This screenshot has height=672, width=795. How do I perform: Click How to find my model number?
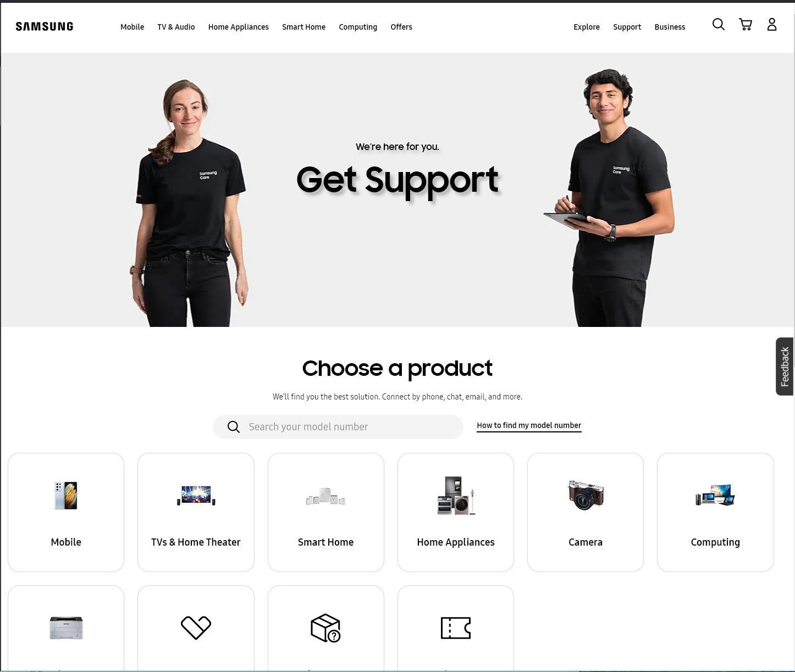529,426
